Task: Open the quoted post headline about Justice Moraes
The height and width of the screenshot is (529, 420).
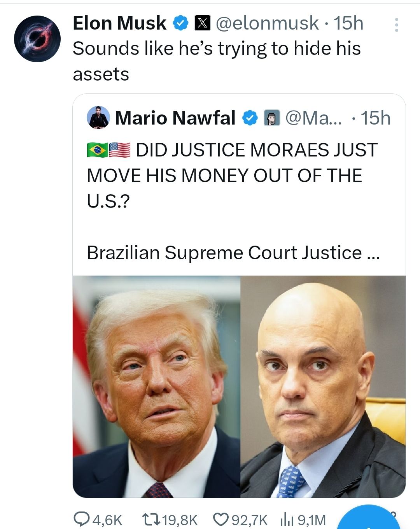Action: (232, 175)
